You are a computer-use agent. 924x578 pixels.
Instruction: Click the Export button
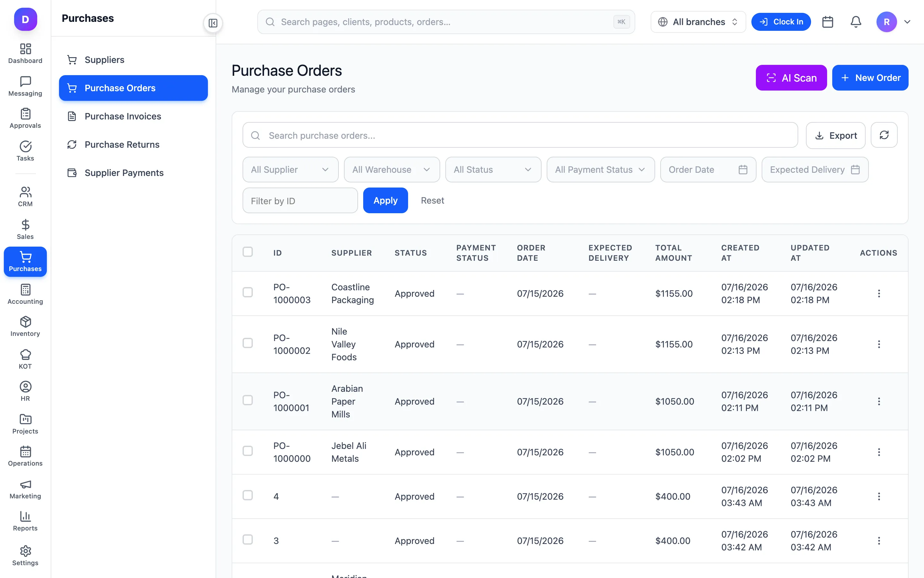pyautogui.click(x=835, y=136)
